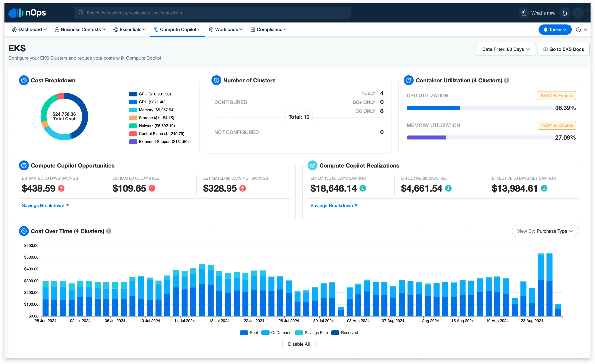Click Compute Copilot Realizations hand icon
595x364 pixels.
point(312,166)
